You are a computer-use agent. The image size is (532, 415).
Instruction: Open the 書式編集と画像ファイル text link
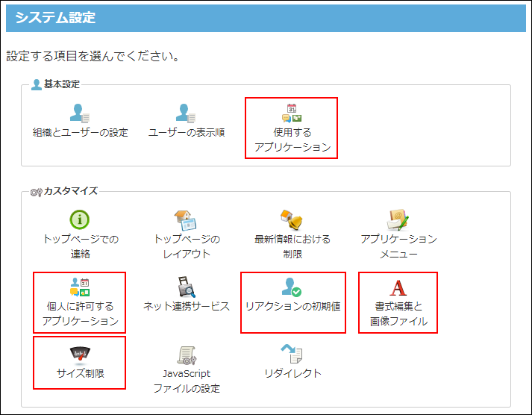(398, 313)
